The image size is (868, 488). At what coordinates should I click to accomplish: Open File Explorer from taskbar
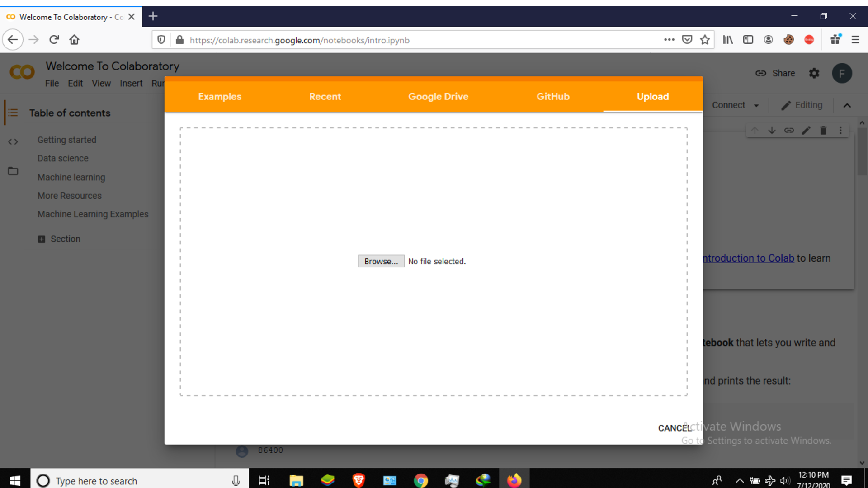[296, 480]
